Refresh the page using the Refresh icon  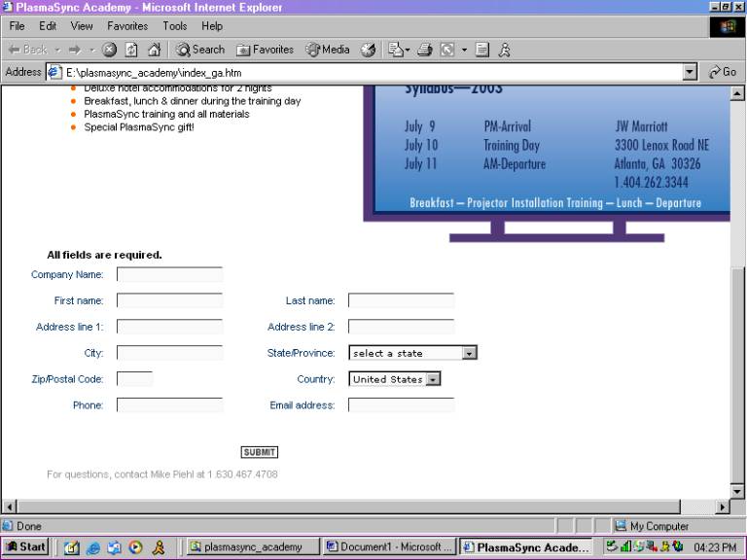(x=131, y=50)
